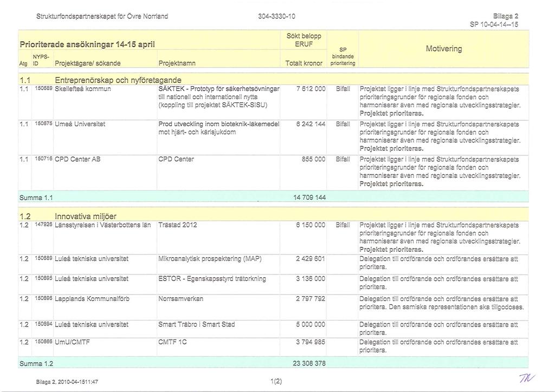The height and width of the screenshot is (392, 555).
Task: Click the amount '6 242 144'
Action: 311,124
